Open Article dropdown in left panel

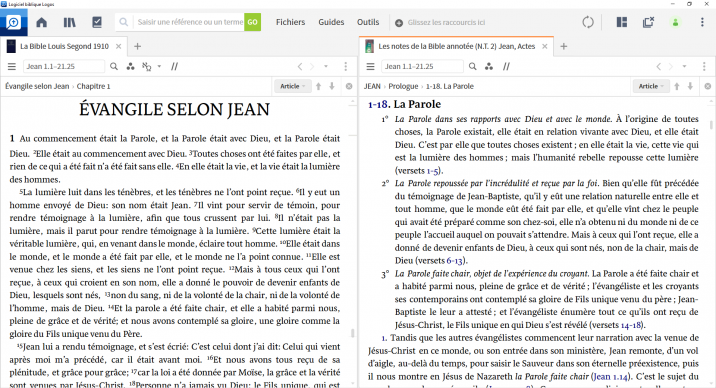pos(292,86)
